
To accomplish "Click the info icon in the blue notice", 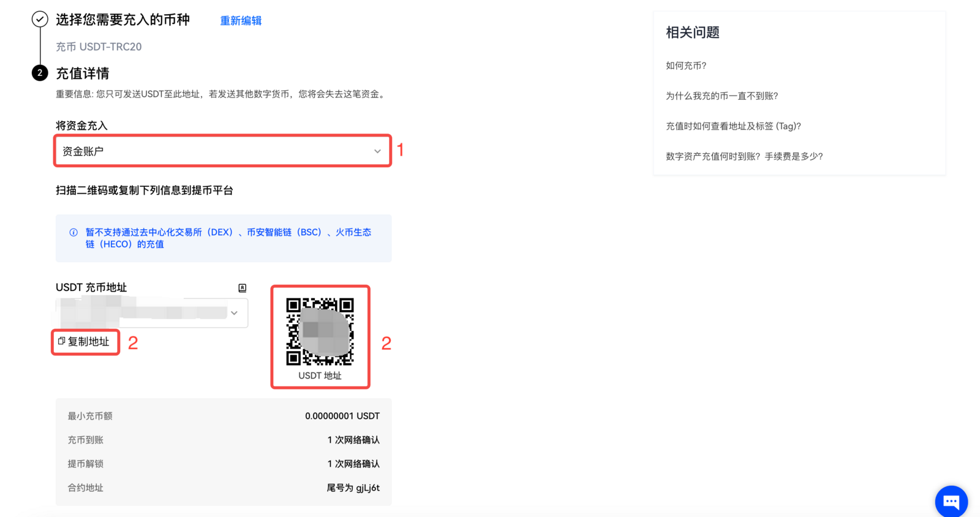I will tap(73, 233).
